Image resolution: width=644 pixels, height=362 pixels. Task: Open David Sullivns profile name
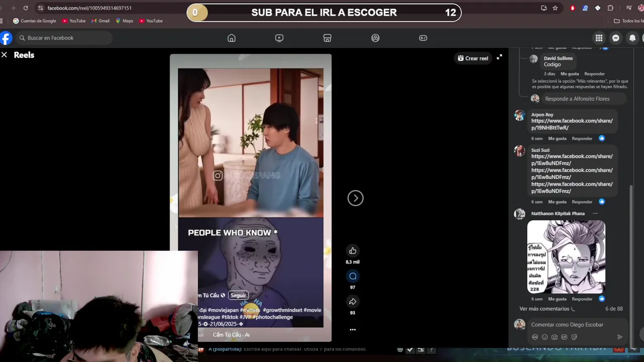point(558,58)
